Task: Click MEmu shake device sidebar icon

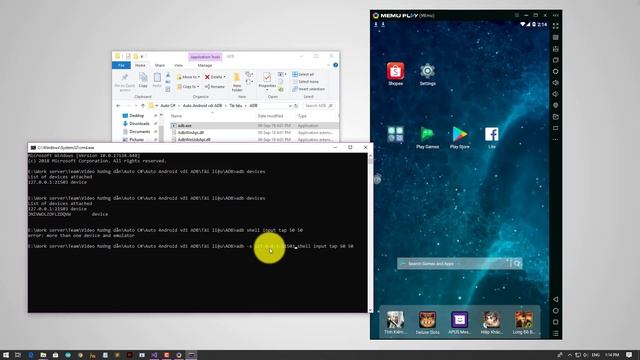Action: tap(556, 60)
